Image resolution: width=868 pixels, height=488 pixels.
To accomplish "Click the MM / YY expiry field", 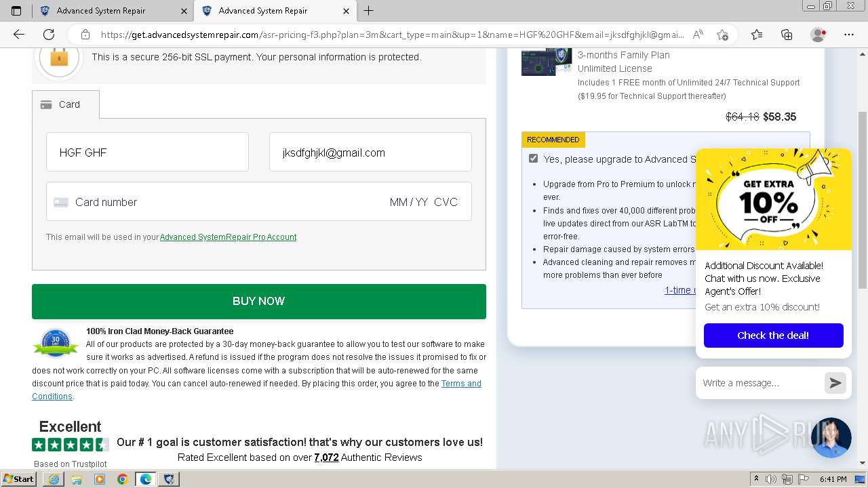I will (409, 202).
